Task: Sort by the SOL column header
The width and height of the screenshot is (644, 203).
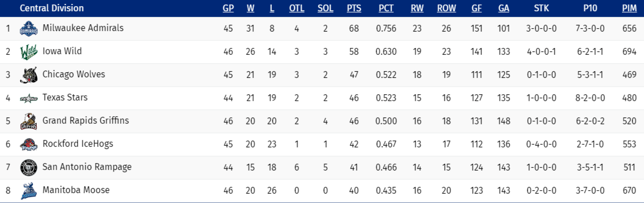Action: (x=325, y=8)
